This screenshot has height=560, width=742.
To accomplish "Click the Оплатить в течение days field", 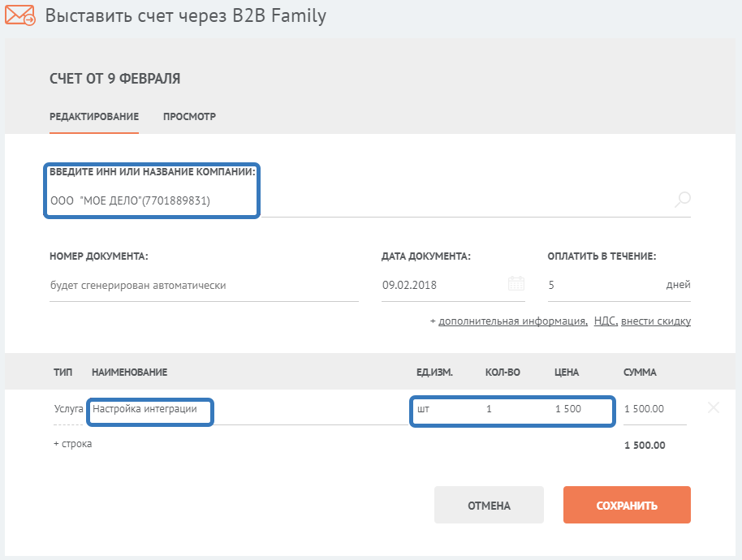I will (601, 286).
